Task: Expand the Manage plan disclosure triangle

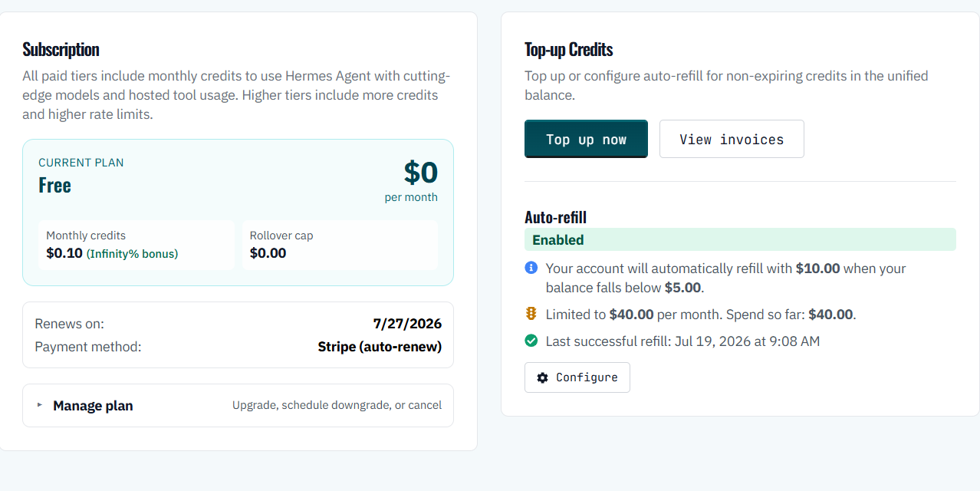Action: (x=40, y=404)
